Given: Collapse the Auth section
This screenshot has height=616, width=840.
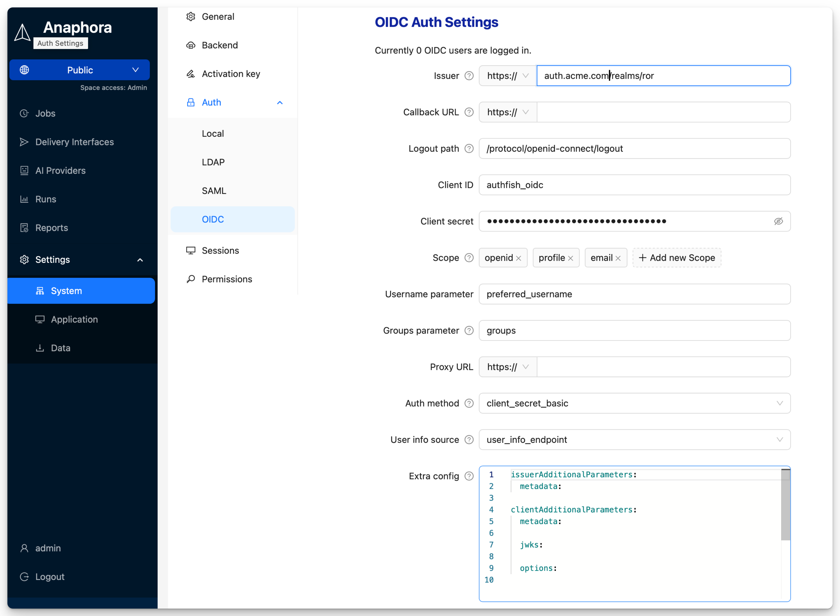Looking at the screenshot, I should point(280,102).
